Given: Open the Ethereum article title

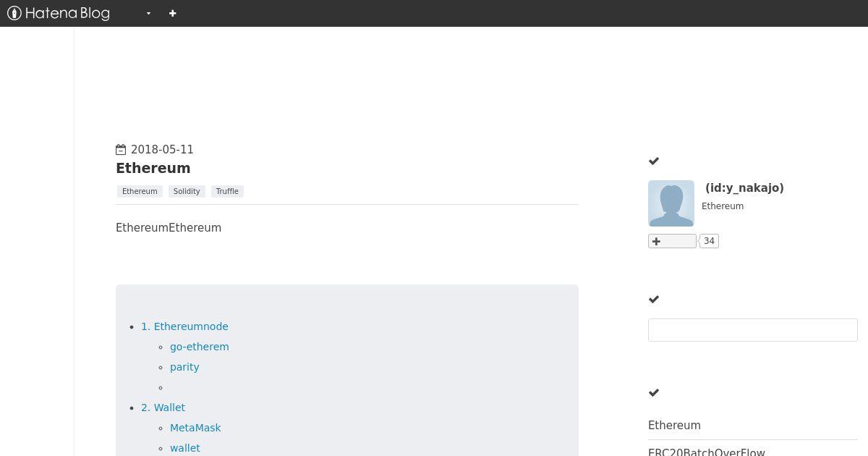Looking at the screenshot, I should tap(153, 168).
